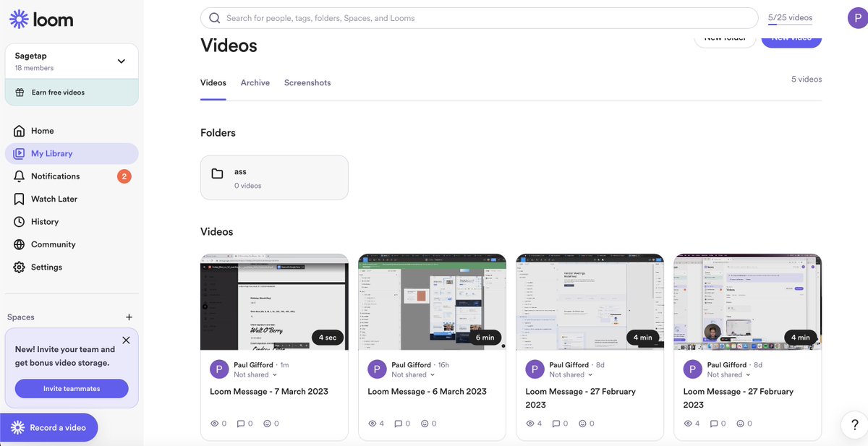Click Record a video button

48,428
